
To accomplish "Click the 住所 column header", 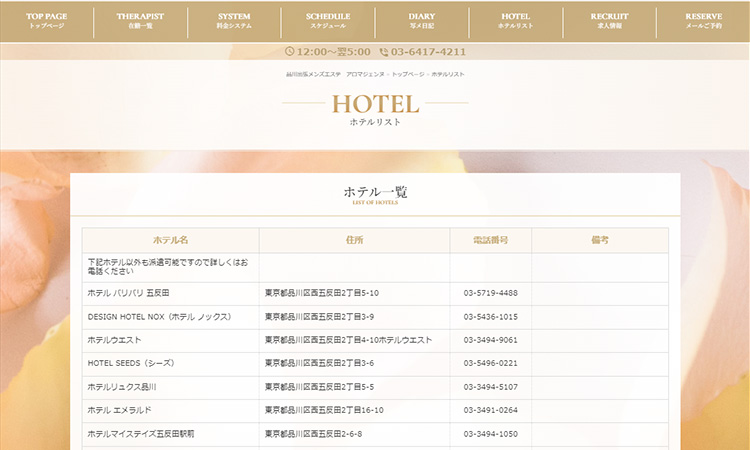I will (x=354, y=241).
